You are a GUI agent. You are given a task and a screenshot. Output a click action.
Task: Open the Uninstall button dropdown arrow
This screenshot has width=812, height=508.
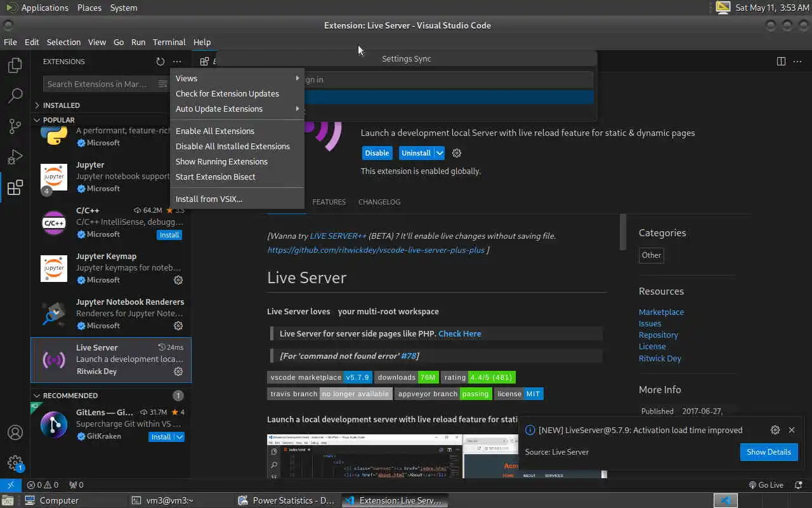pos(439,153)
